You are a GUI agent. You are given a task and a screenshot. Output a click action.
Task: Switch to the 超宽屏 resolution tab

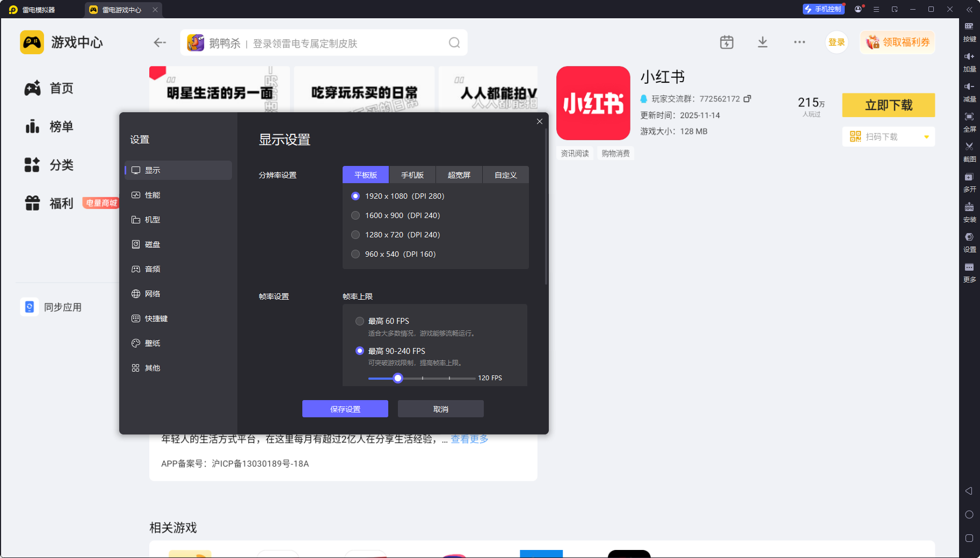pyautogui.click(x=459, y=175)
